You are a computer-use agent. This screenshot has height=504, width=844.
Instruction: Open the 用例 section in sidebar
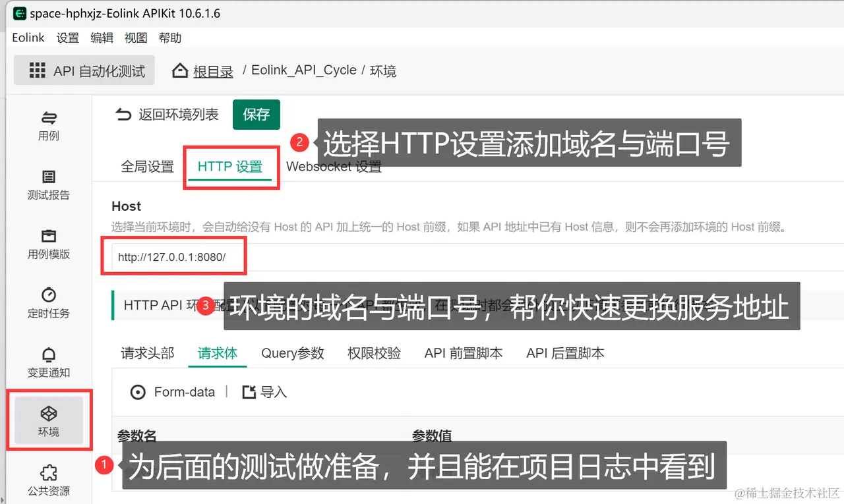click(49, 126)
